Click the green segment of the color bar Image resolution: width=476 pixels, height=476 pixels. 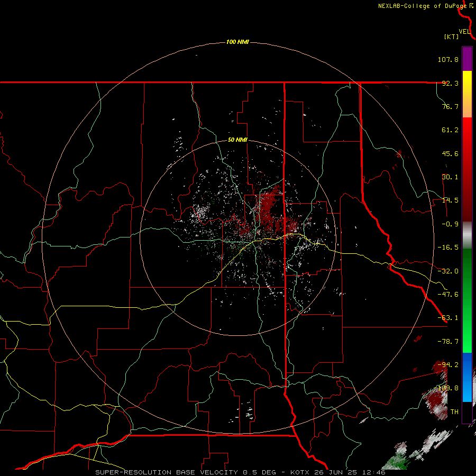click(x=467, y=300)
